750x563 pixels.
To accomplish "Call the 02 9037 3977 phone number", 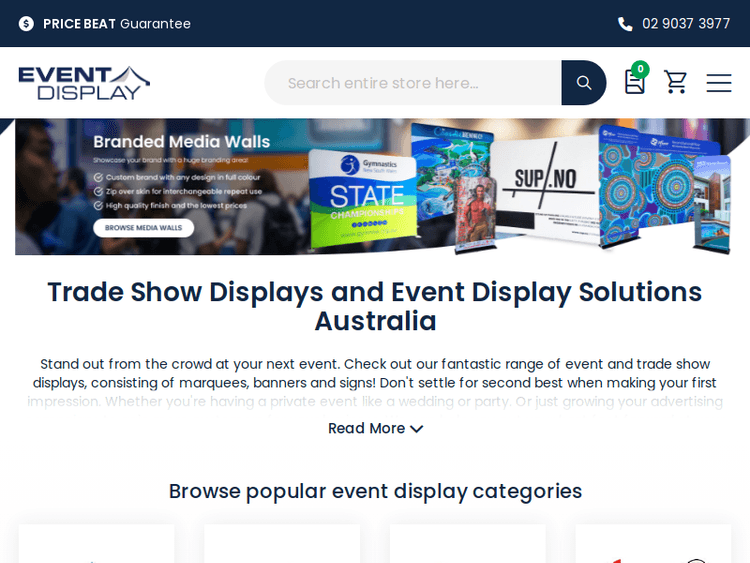I will click(x=686, y=23).
